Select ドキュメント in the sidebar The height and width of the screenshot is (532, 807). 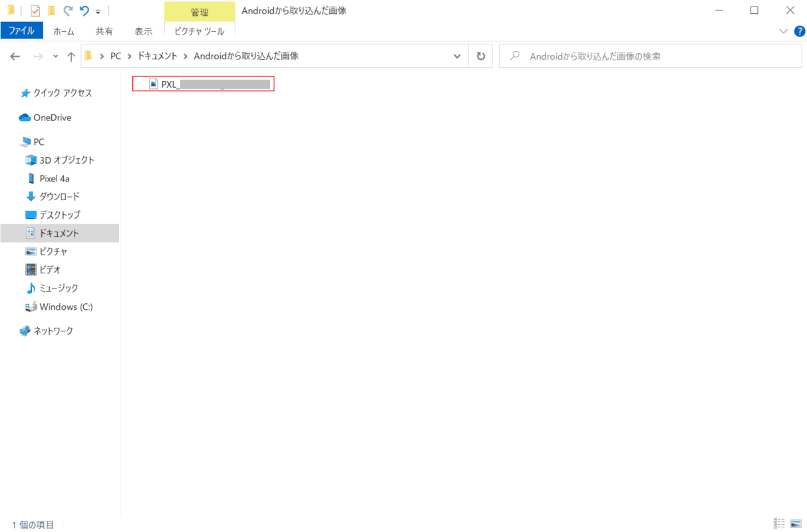[60, 233]
